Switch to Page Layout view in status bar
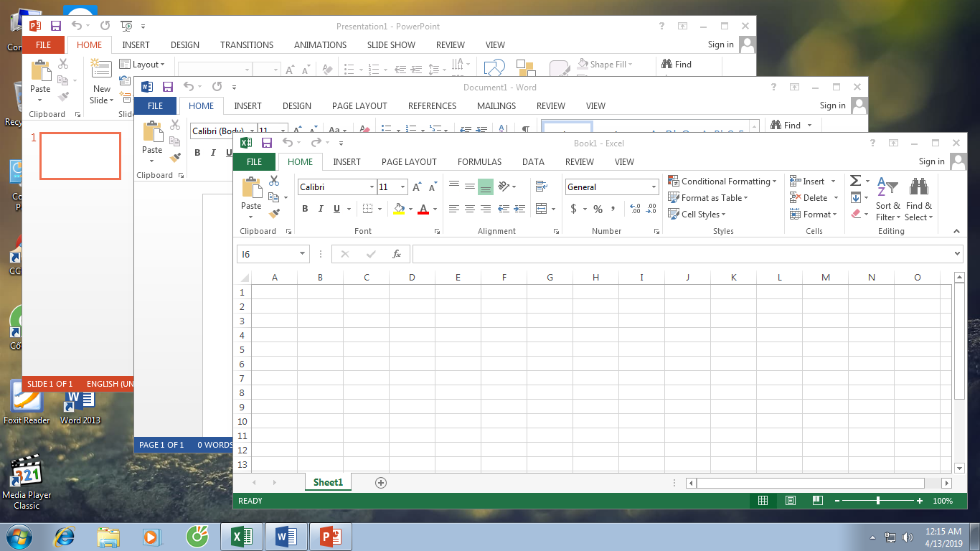This screenshot has width=980, height=551. tap(791, 501)
